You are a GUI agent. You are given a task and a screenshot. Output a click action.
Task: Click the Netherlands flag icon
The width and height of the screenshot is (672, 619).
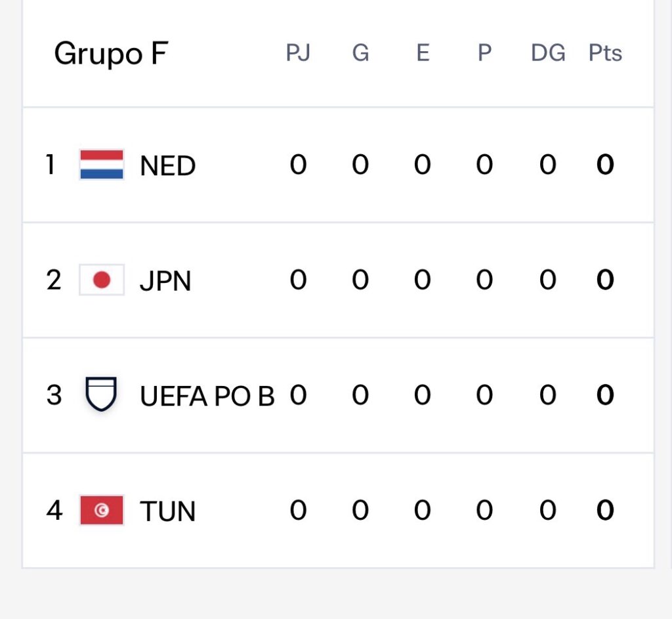click(x=102, y=165)
